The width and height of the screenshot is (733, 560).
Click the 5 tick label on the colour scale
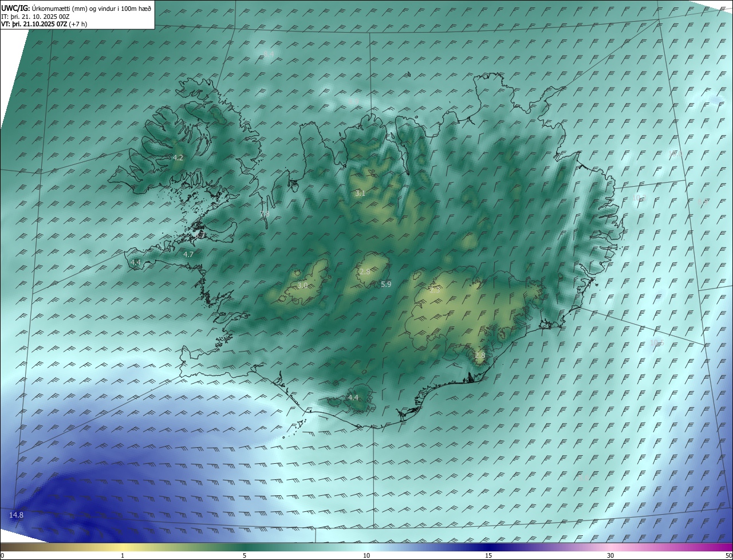click(245, 555)
